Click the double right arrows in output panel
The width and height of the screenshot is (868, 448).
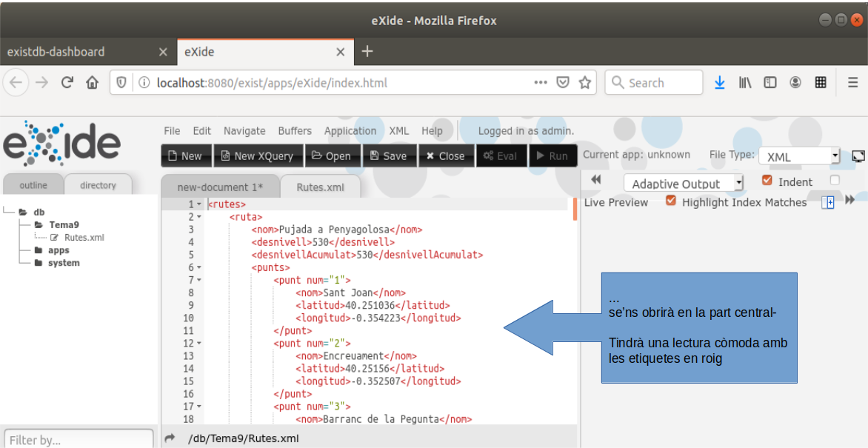pyautogui.click(x=850, y=200)
